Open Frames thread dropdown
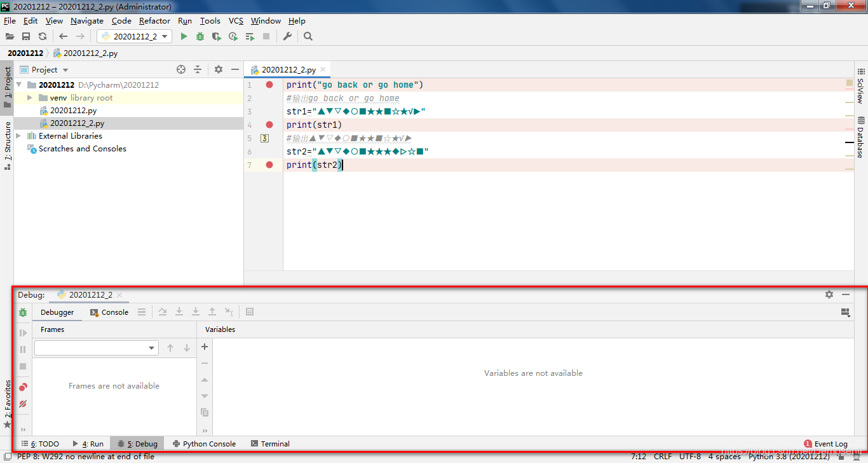The image size is (868, 463). [x=97, y=348]
